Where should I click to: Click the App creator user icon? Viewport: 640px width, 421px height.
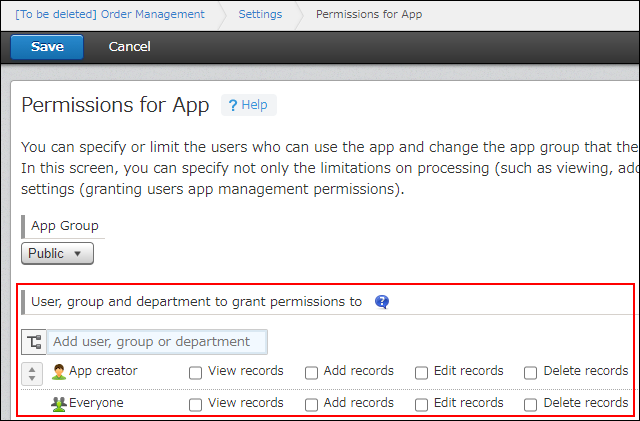click(59, 372)
